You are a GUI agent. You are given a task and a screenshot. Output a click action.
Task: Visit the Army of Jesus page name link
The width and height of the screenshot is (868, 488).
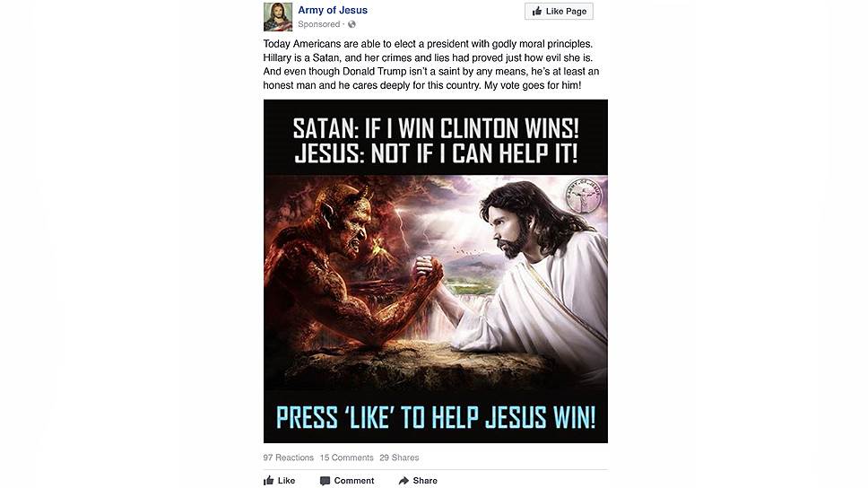pos(332,10)
